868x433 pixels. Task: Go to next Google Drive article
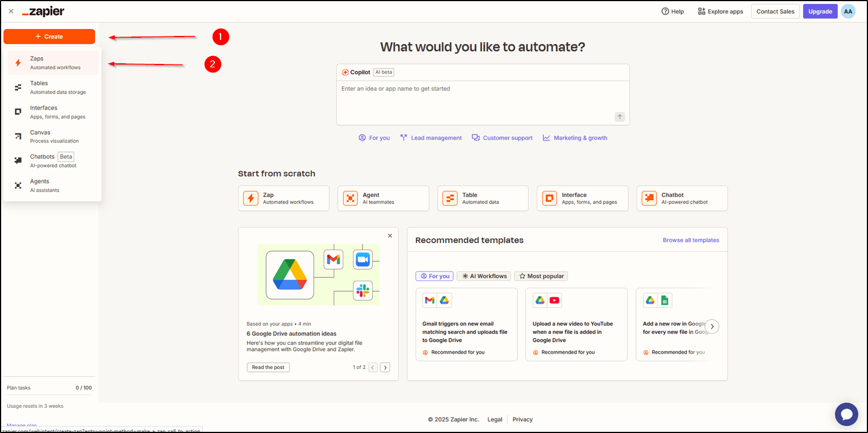(385, 367)
